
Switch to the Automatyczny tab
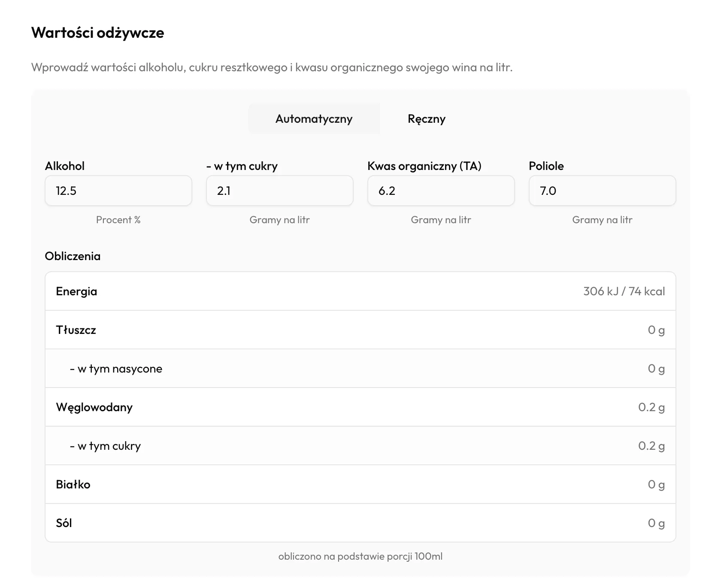tap(314, 119)
